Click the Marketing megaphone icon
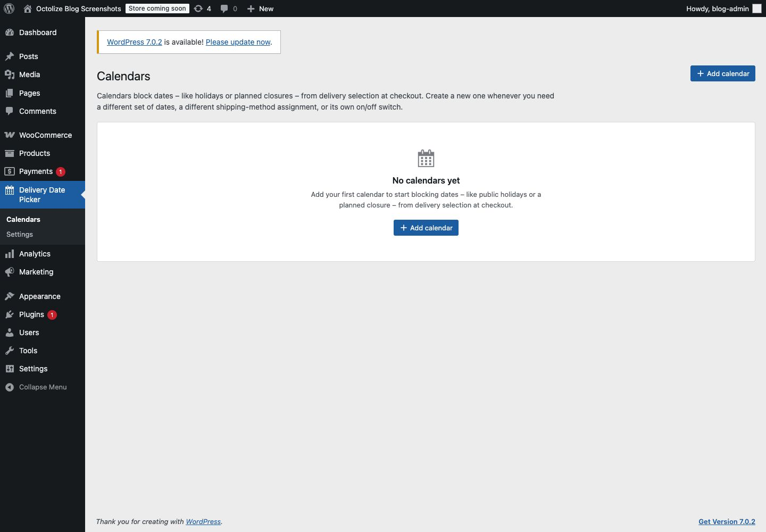This screenshot has width=766, height=532. tap(10, 272)
